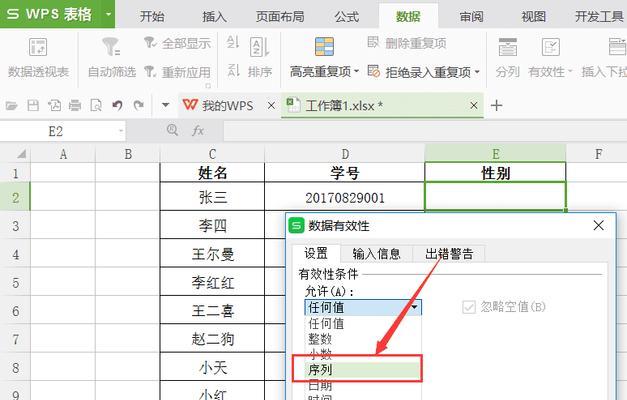This screenshot has height=400, width=627.
Task: Open the 输入信息 tab in 数据有效性 dialog
Action: coord(376,254)
